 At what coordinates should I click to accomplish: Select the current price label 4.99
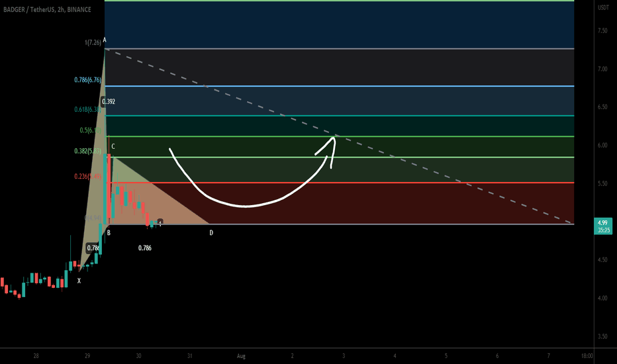coord(603,223)
